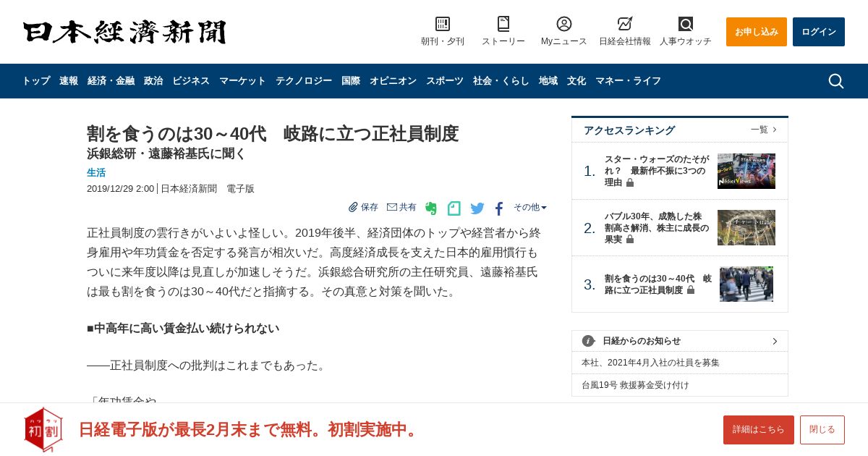Image resolution: width=868 pixels, height=456 pixels.
Task: Click the article headline 割を食うのは30～40代
Action: [273, 134]
